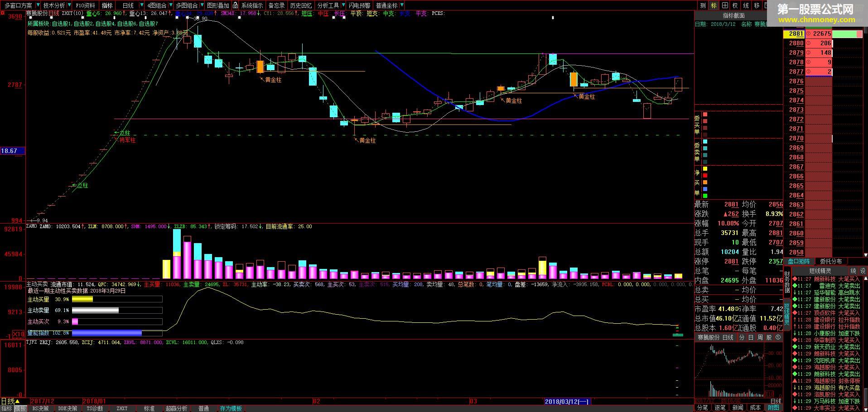Click the circled 1 next to 22675

click(x=808, y=34)
